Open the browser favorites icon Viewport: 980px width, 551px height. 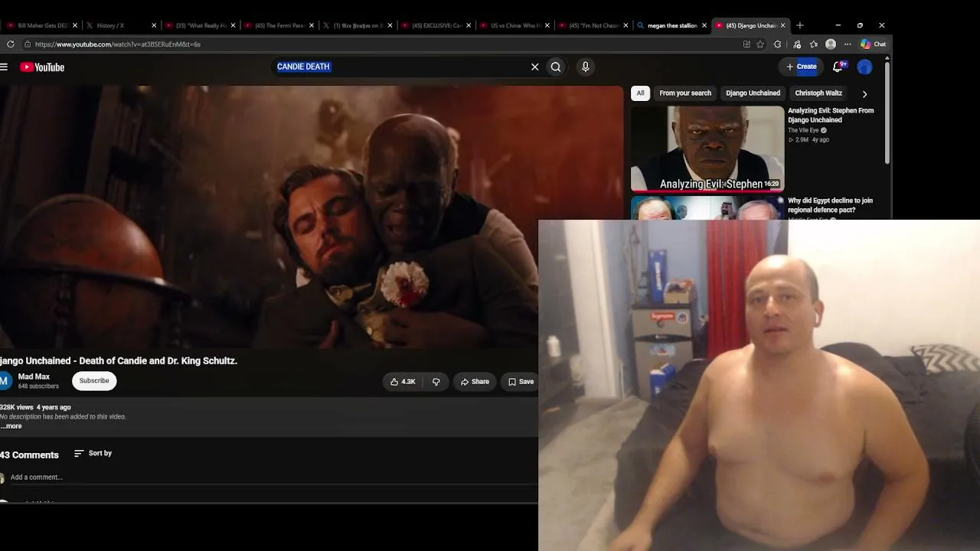(814, 44)
